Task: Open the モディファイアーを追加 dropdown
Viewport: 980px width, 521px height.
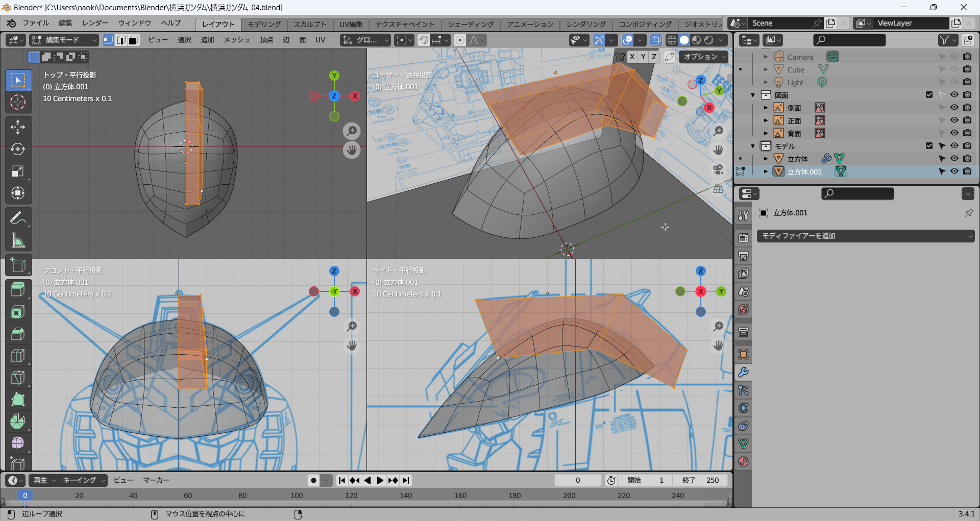Action: (x=865, y=236)
